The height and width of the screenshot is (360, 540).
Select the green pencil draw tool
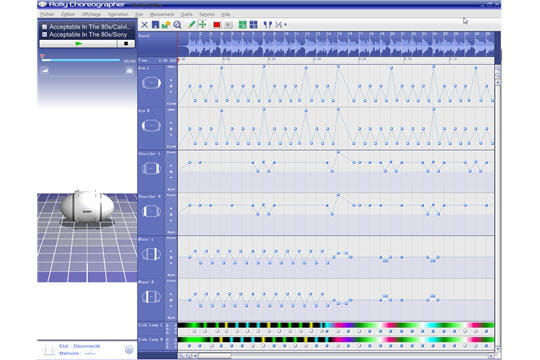tap(191, 24)
